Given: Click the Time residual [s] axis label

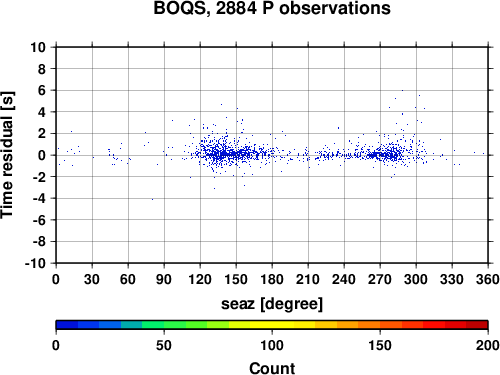Looking at the screenshot, I should point(7,155).
